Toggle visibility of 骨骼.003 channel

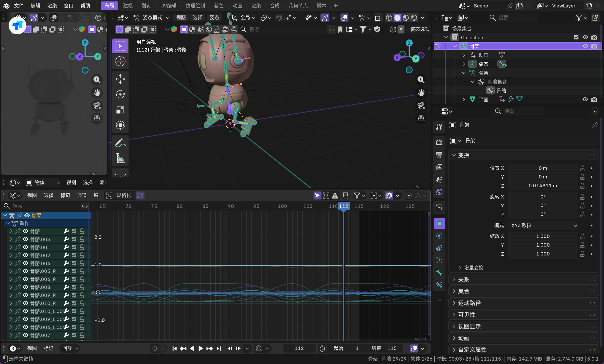click(x=26, y=239)
